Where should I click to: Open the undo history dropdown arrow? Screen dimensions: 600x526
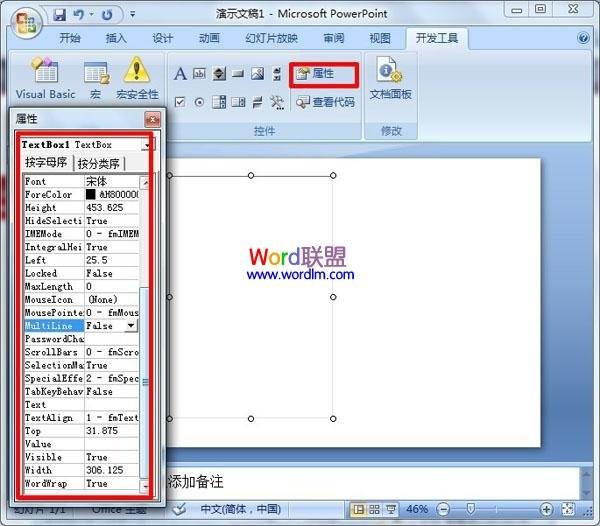(x=91, y=15)
